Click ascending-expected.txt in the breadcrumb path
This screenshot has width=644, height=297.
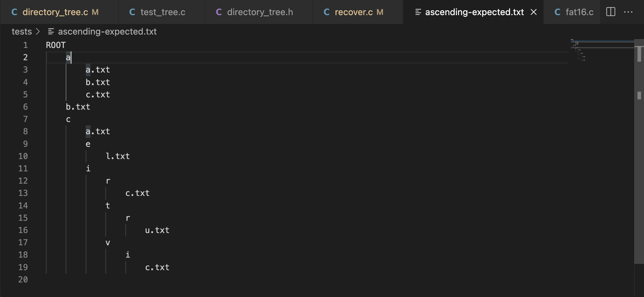[x=107, y=31]
